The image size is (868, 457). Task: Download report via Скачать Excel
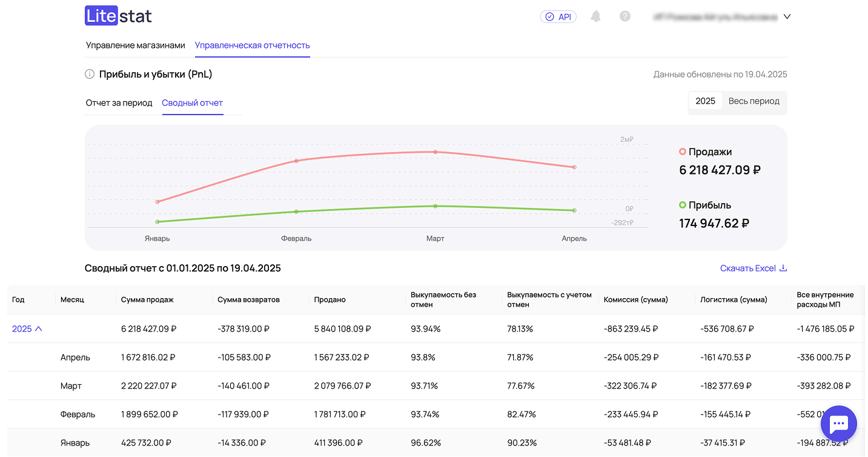[x=753, y=269]
